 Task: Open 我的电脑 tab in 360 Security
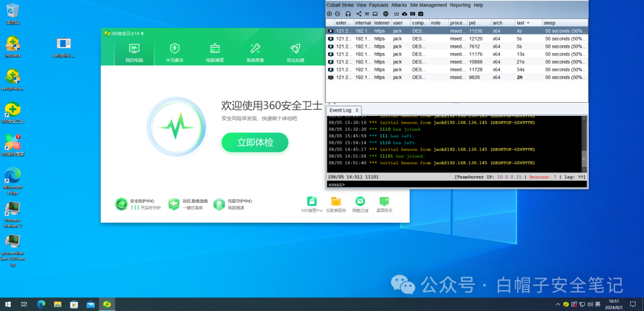pyautogui.click(x=134, y=53)
